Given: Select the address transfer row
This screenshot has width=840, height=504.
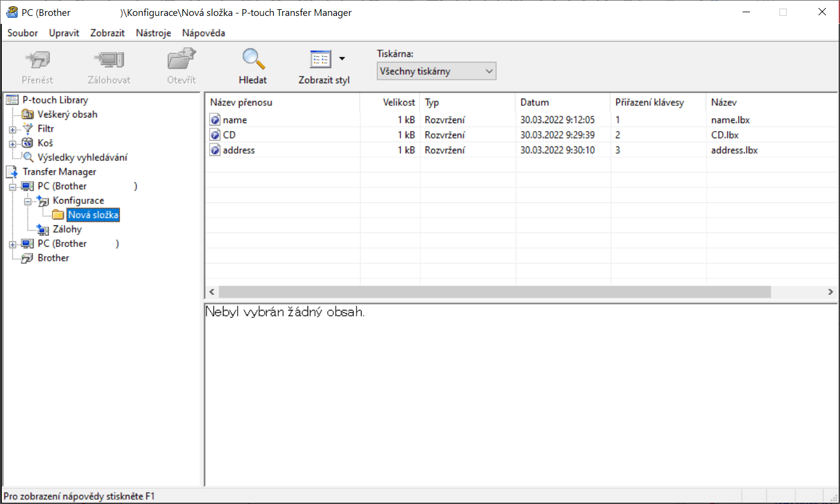Looking at the screenshot, I should (521, 150).
